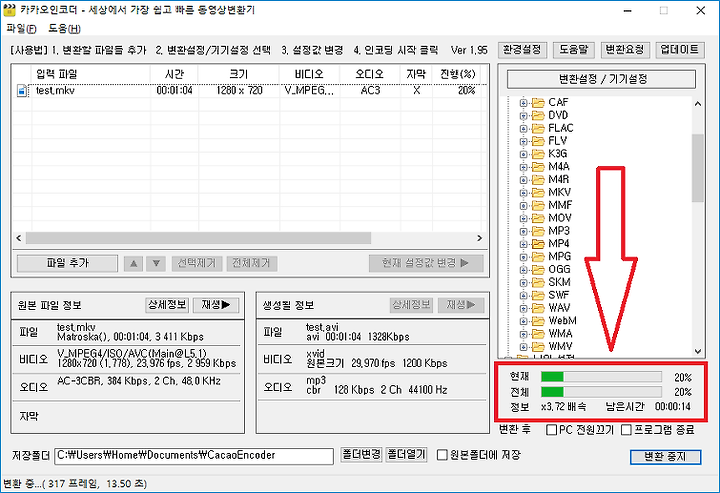Viewport: 720px width, 493px height.
Task: Click the 변환요청 button
Action: click(625, 50)
